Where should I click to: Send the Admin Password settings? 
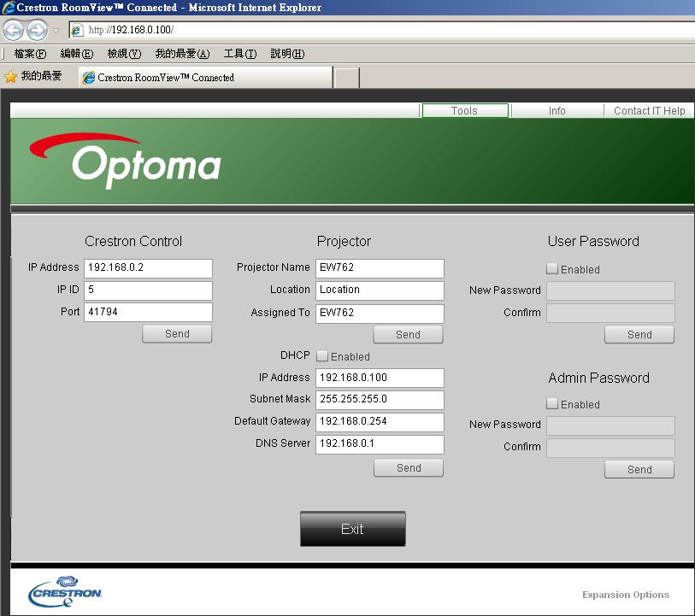tap(639, 469)
